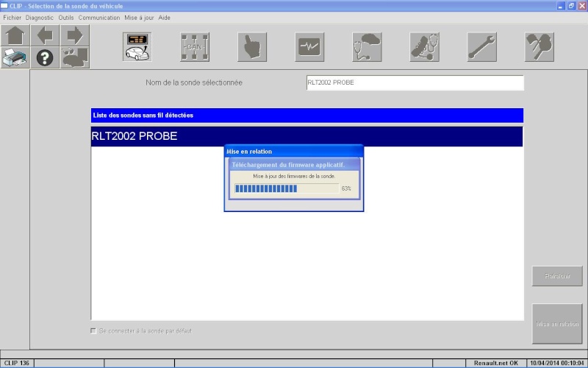Open the wrench repair tool icon

tap(482, 47)
